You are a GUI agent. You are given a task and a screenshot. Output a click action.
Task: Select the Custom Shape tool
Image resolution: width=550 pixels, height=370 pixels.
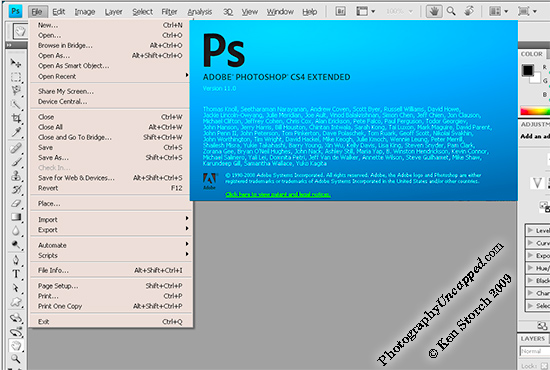(x=15, y=302)
